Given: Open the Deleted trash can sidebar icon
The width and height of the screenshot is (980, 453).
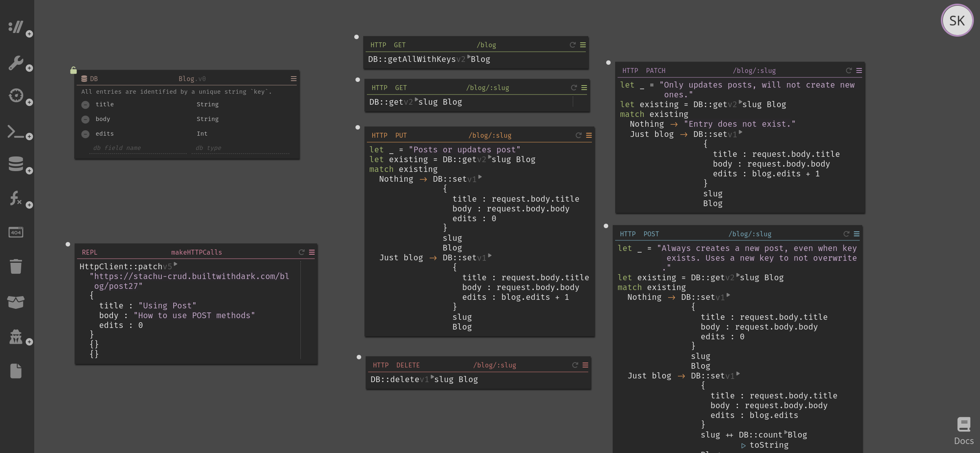Looking at the screenshot, I should [x=16, y=266].
